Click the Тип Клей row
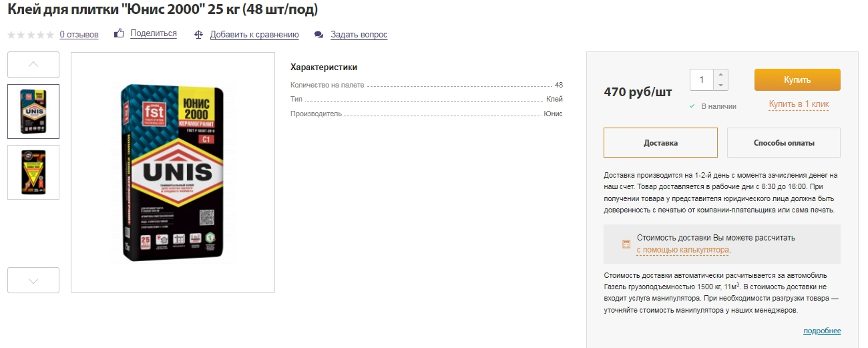 [427, 99]
